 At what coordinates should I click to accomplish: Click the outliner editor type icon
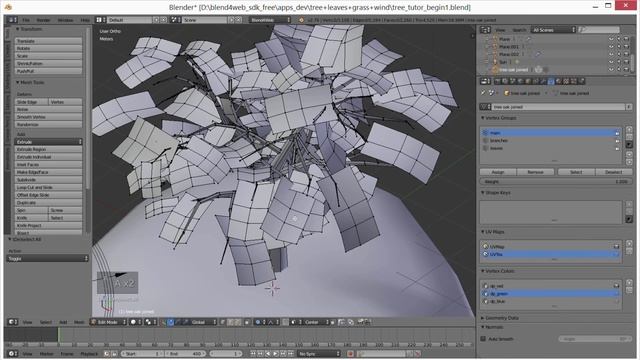coord(485,30)
